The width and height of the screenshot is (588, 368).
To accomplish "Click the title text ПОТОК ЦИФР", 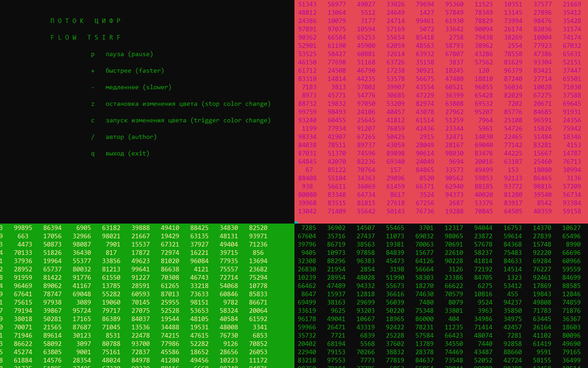I will click(x=86, y=21).
